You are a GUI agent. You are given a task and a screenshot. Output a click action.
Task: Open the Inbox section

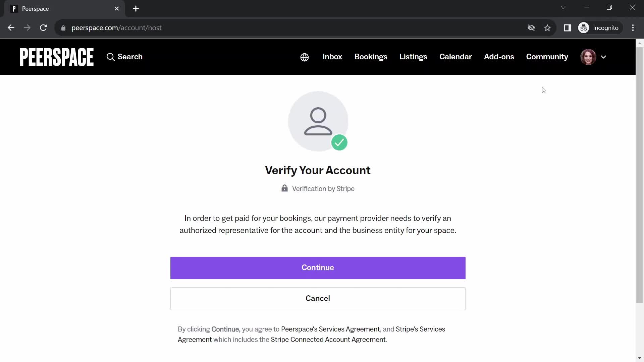[x=332, y=57]
